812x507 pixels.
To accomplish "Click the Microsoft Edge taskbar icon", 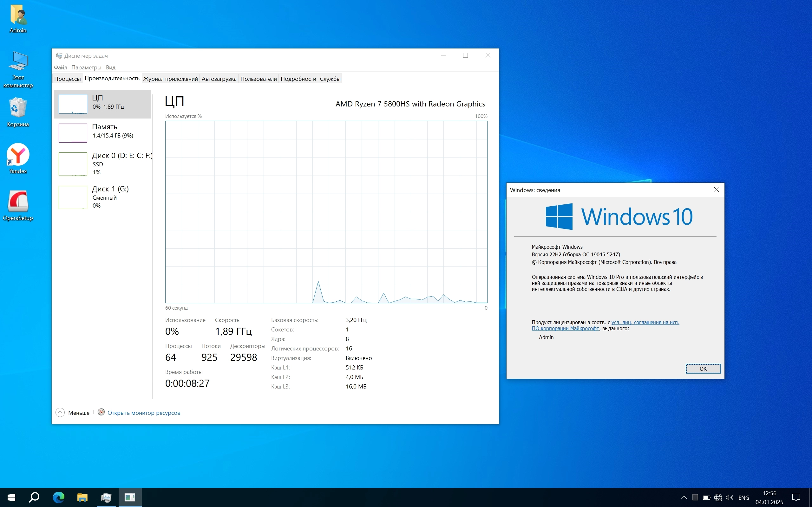I will 59,497.
